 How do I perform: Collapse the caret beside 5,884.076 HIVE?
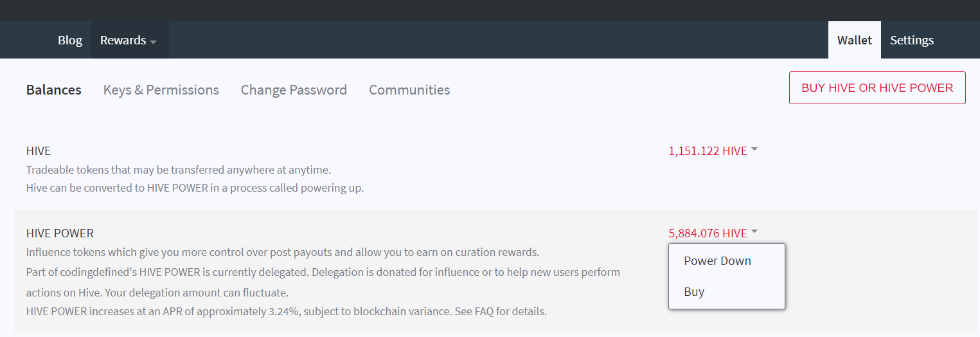point(754,232)
